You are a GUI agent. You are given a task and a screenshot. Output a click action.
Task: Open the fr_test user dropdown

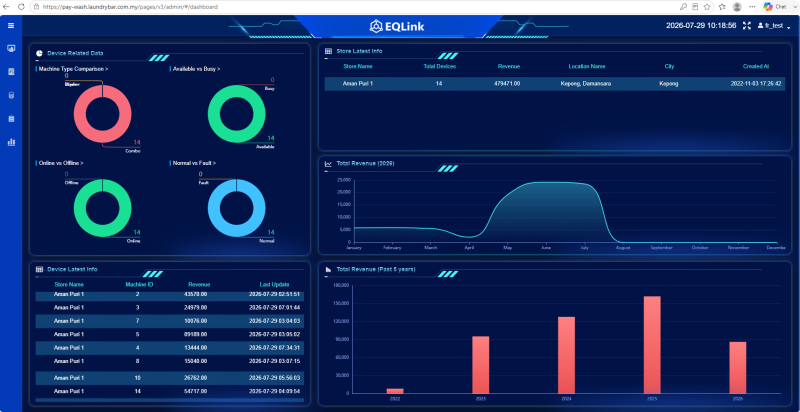[774, 26]
